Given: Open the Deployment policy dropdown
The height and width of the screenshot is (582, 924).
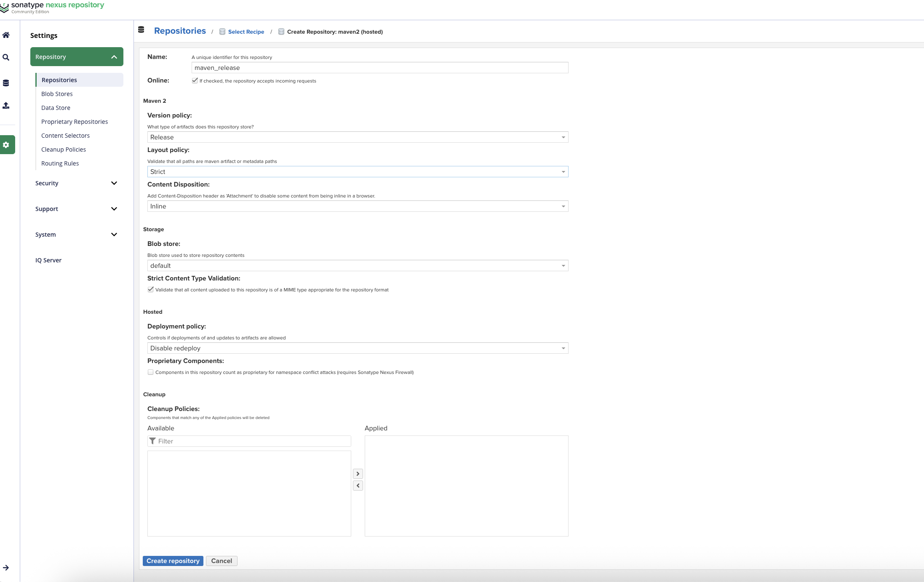Looking at the screenshot, I should tap(358, 348).
